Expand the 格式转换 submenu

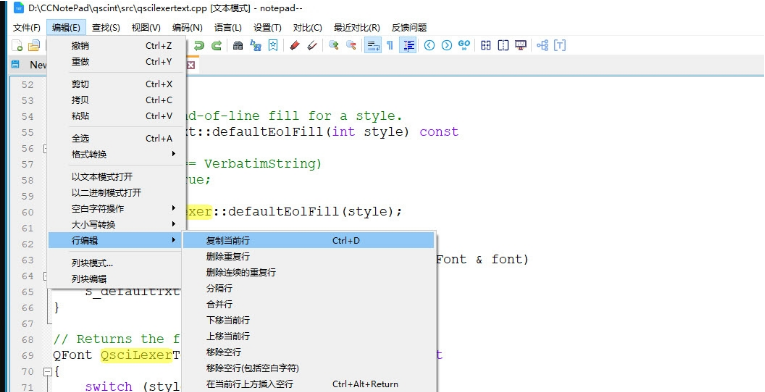point(117,154)
